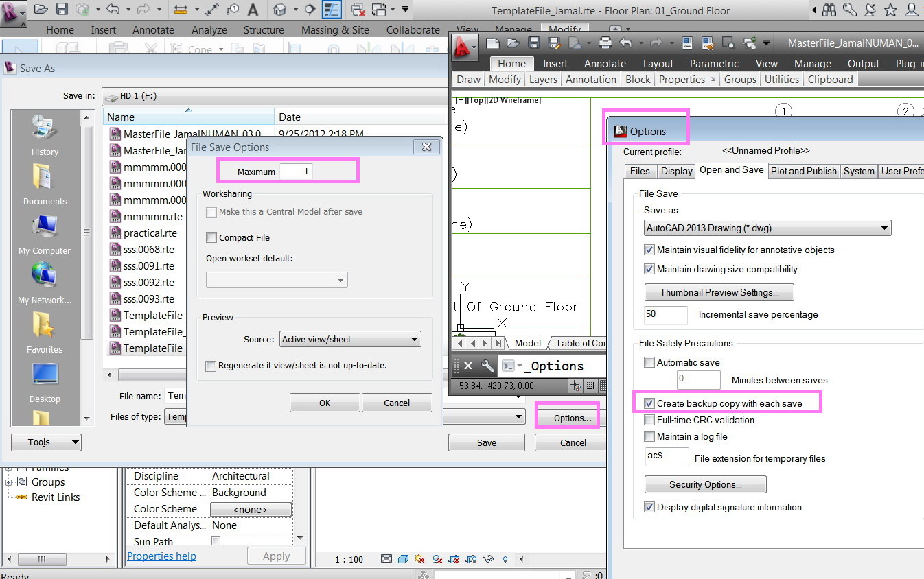The image size is (924, 579).
Task: Click the Switch Windows icon in Revit
Action: [x=379, y=10]
